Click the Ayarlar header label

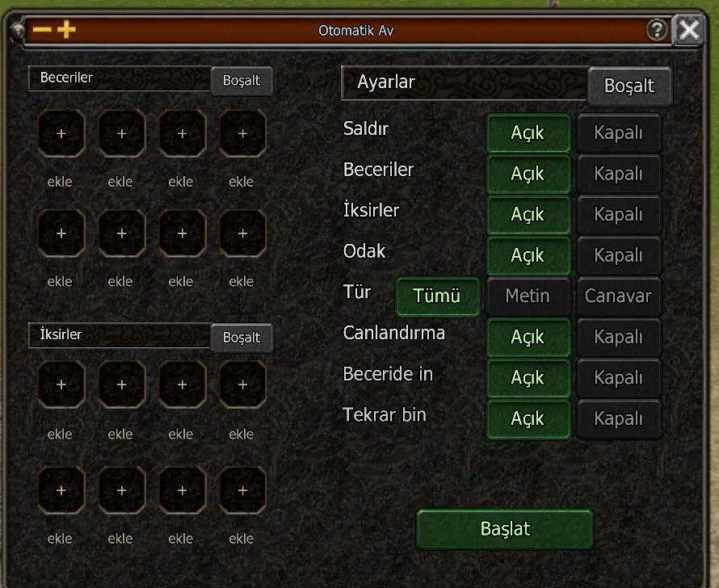[x=386, y=82]
